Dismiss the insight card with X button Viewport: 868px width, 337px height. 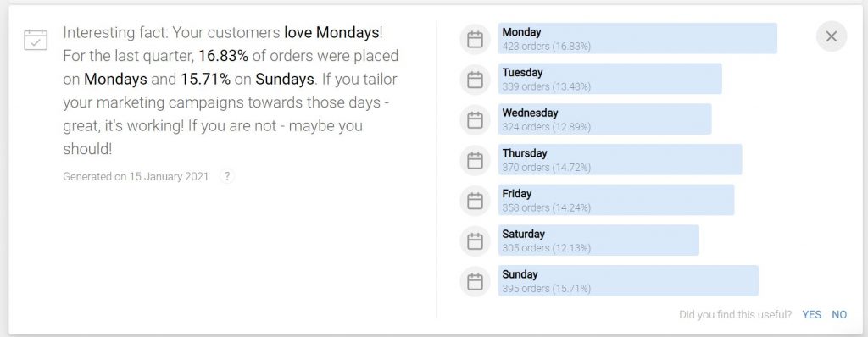(x=831, y=36)
